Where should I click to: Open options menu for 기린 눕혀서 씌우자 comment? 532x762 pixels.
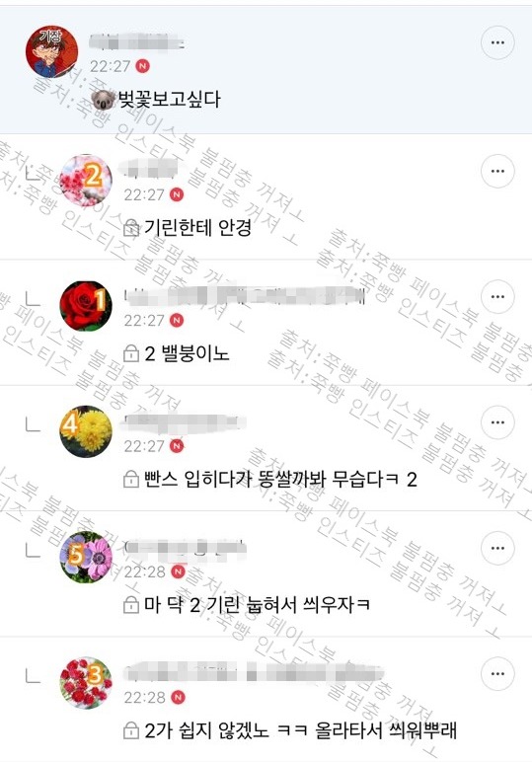tap(497, 548)
